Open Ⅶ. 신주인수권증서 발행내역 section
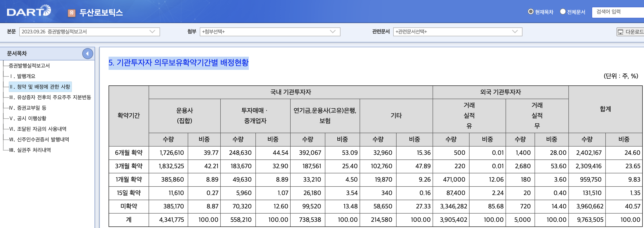The height and width of the screenshot is (228, 644). point(39,139)
